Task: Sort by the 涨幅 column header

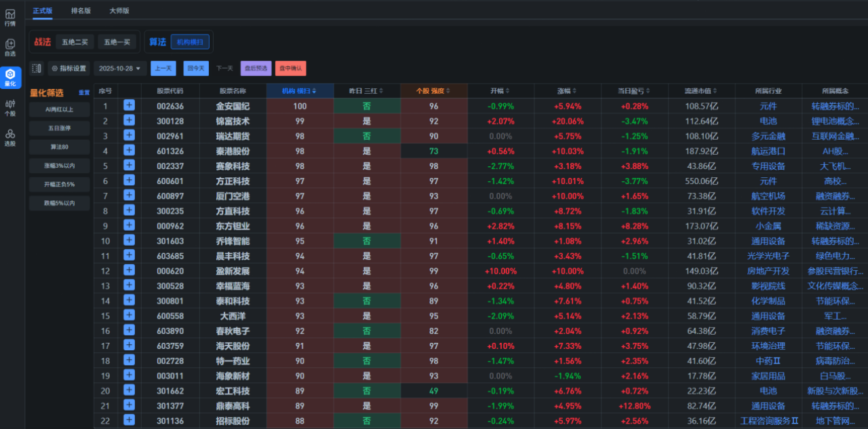Action: click(567, 91)
